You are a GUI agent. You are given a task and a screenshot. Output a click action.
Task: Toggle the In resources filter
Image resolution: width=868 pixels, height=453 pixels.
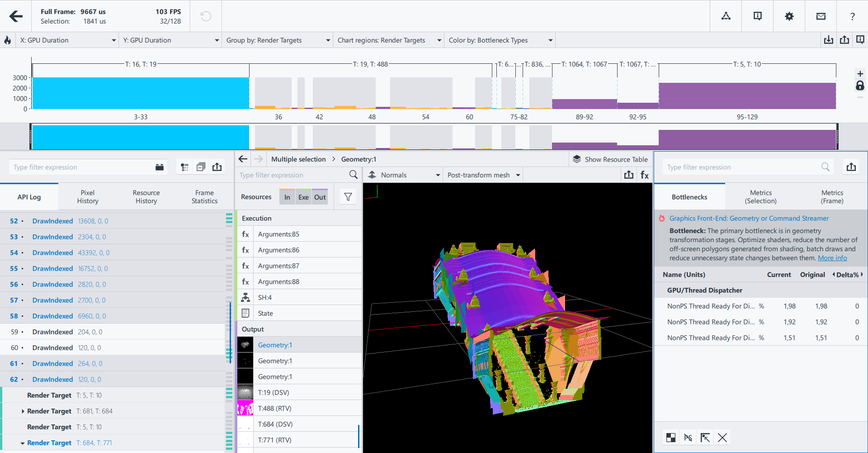287,197
